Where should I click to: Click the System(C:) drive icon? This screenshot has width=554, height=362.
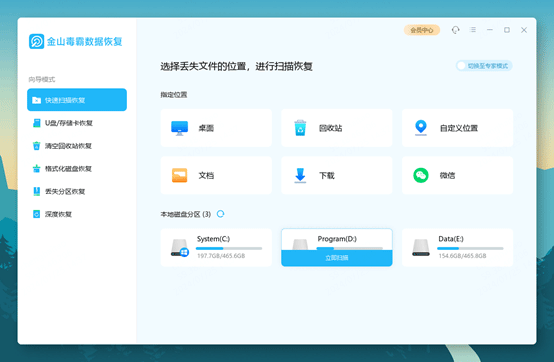coord(179,248)
